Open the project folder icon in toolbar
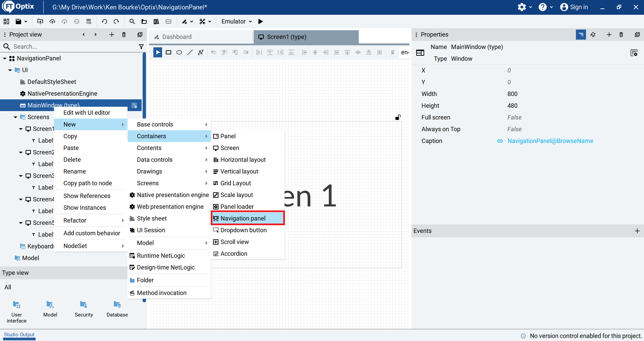Viewport: 644px width, 341px height. click(144, 21)
